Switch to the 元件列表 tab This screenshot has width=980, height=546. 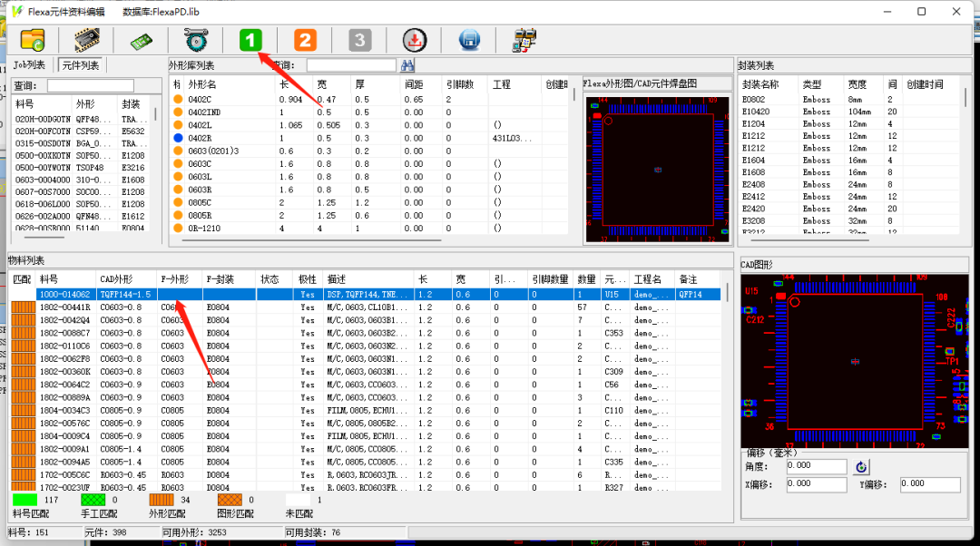tap(81, 65)
